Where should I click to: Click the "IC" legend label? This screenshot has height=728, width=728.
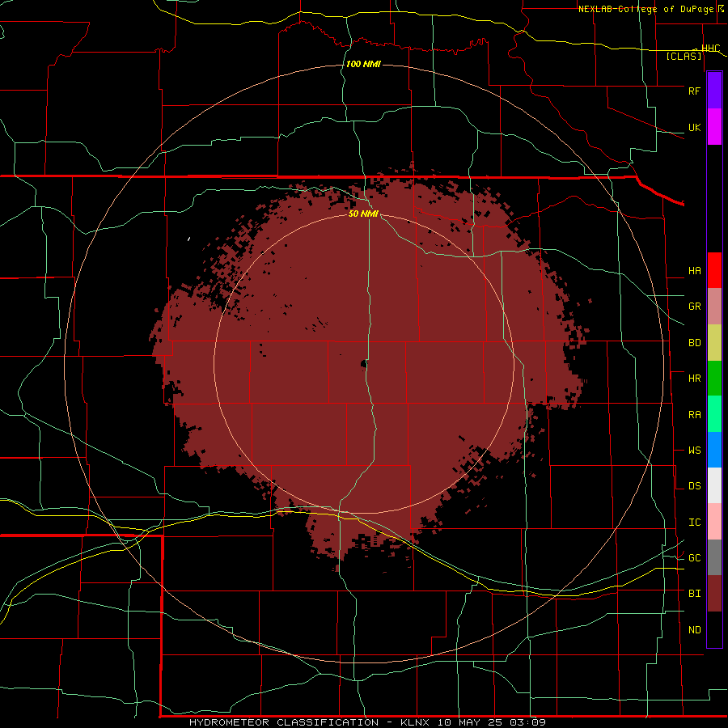point(694,523)
